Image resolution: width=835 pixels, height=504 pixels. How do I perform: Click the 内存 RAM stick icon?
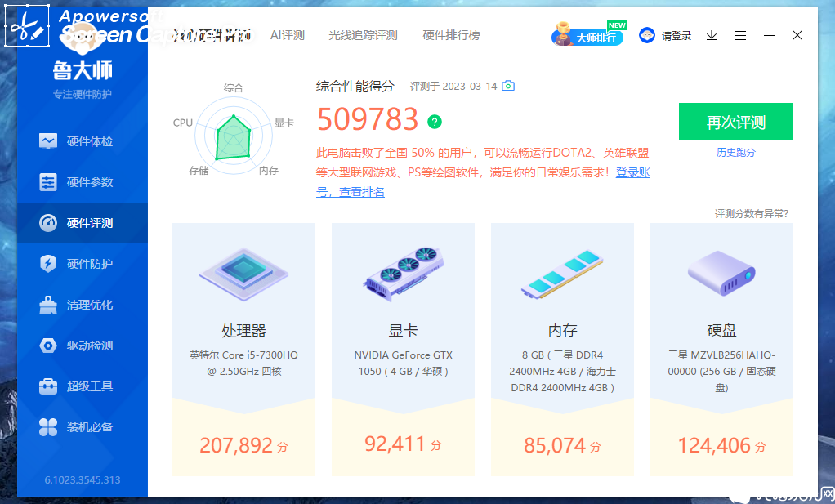[562, 274]
